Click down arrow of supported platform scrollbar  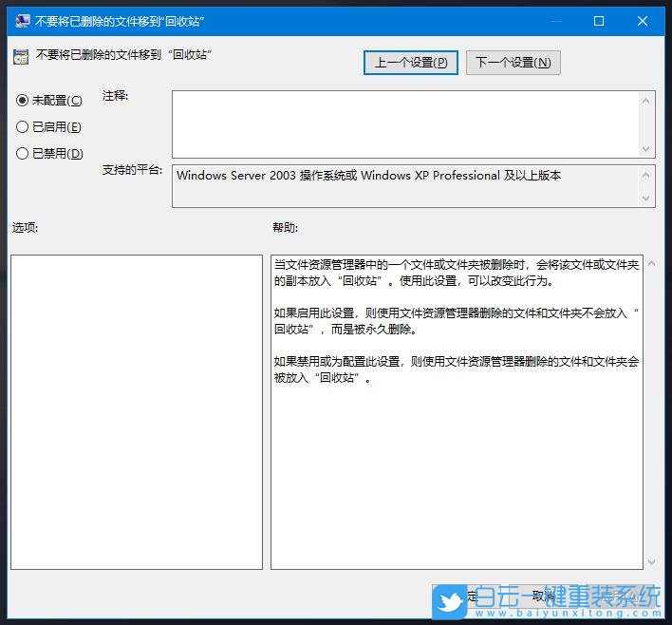[x=646, y=199]
